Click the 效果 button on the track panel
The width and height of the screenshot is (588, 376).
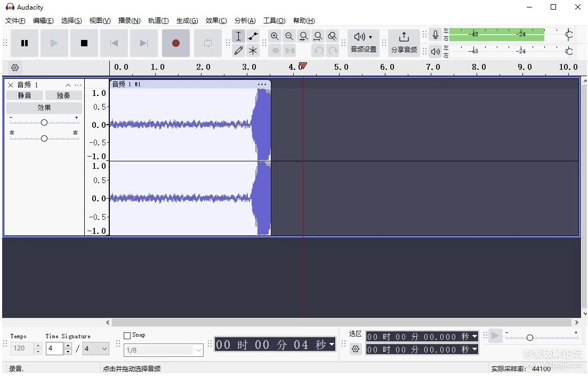tap(44, 107)
